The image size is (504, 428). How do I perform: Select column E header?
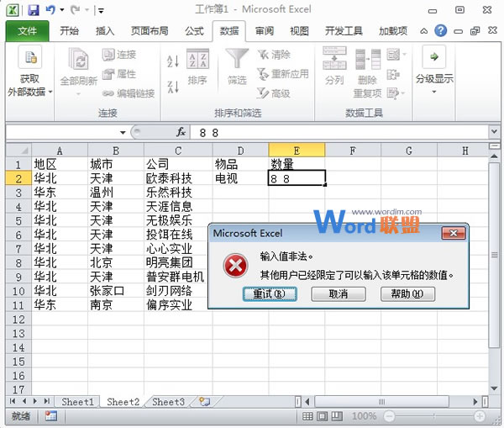297,151
